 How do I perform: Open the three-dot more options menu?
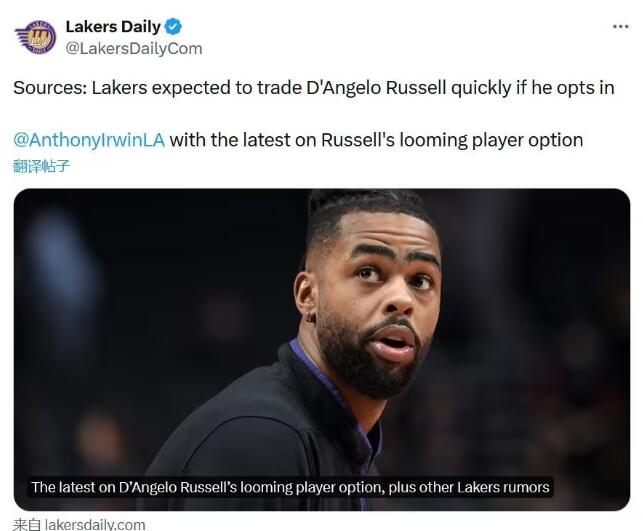click(620, 27)
